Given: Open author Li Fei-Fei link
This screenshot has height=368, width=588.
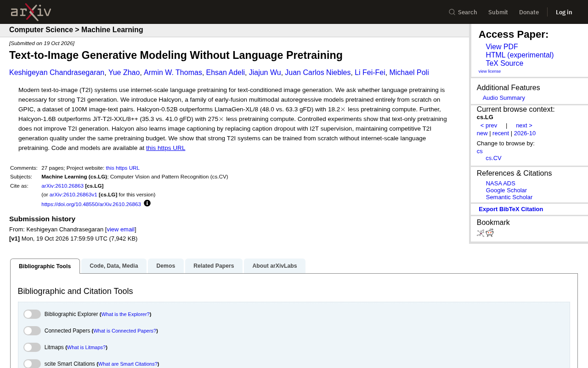Looking at the screenshot, I should [370, 73].
